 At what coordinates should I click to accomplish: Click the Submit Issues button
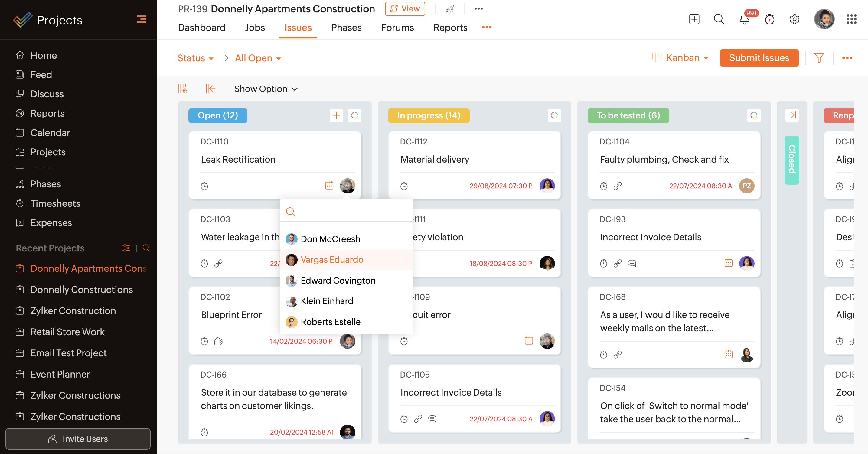click(759, 58)
